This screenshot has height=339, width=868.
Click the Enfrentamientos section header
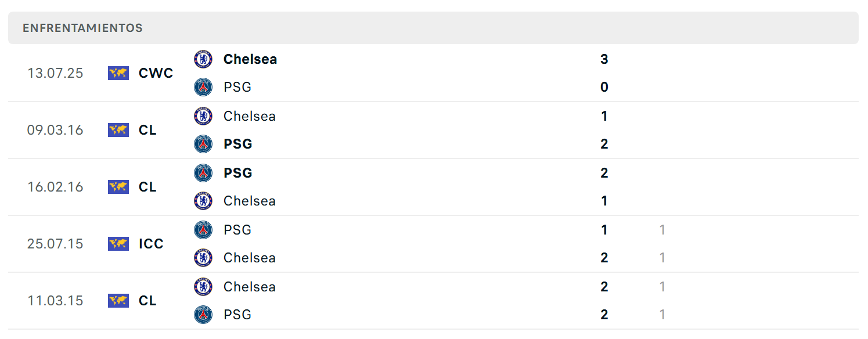(433, 28)
